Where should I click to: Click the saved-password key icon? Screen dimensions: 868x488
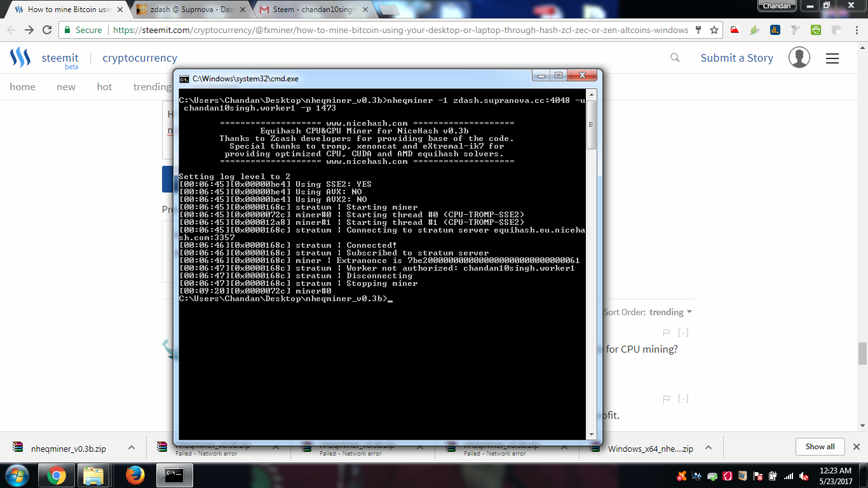click(x=698, y=30)
